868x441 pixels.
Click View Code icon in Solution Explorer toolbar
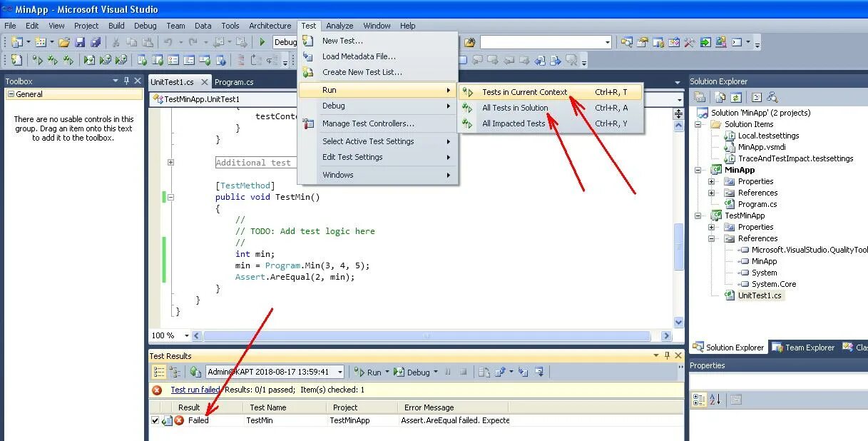click(x=757, y=97)
